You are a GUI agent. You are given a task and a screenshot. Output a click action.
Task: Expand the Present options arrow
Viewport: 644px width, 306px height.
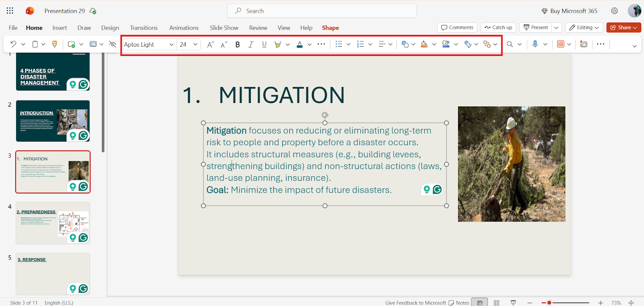(x=556, y=27)
